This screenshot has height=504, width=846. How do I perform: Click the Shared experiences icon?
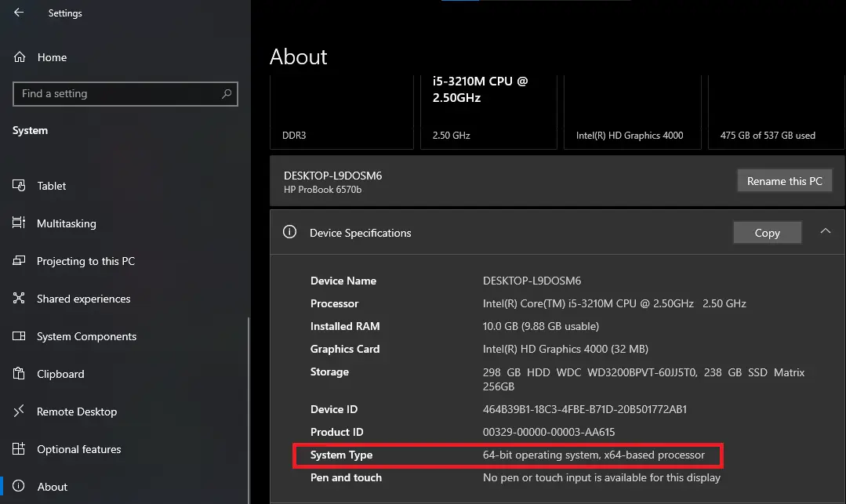pos(18,299)
